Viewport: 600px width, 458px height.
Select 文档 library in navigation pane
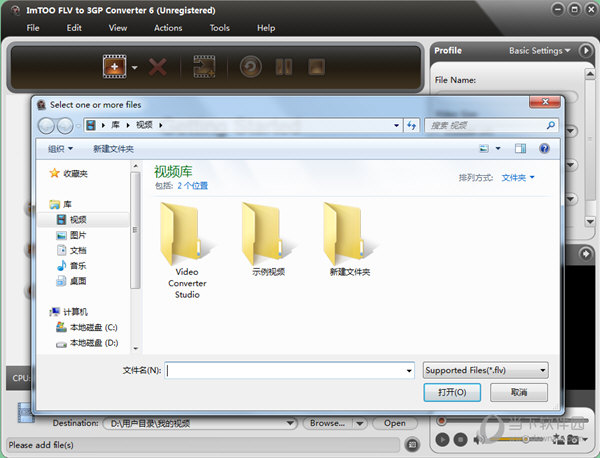(72, 250)
